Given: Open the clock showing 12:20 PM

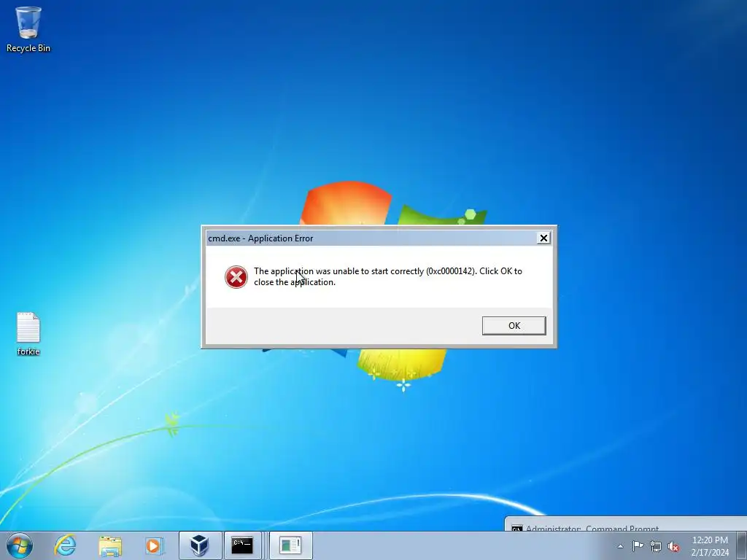Looking at the screenshot, I should pyautogui.click(x=710, y=546).
